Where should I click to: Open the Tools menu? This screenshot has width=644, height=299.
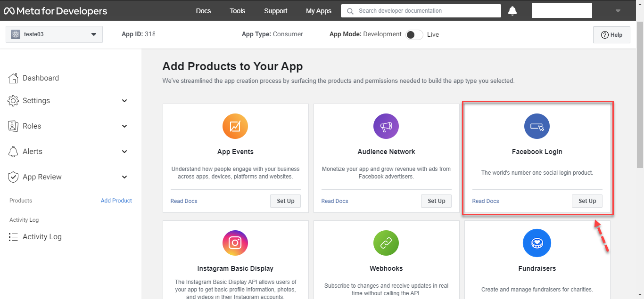click(x=238, y=11)
